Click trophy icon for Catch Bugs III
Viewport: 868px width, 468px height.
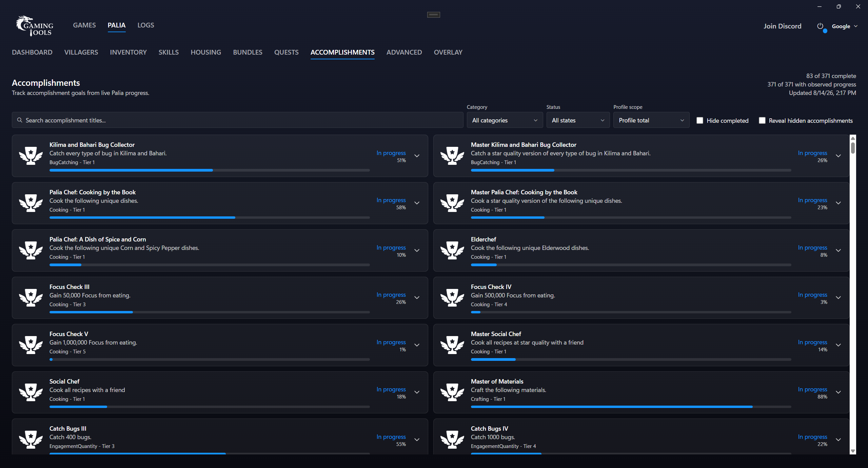point(31,440)
